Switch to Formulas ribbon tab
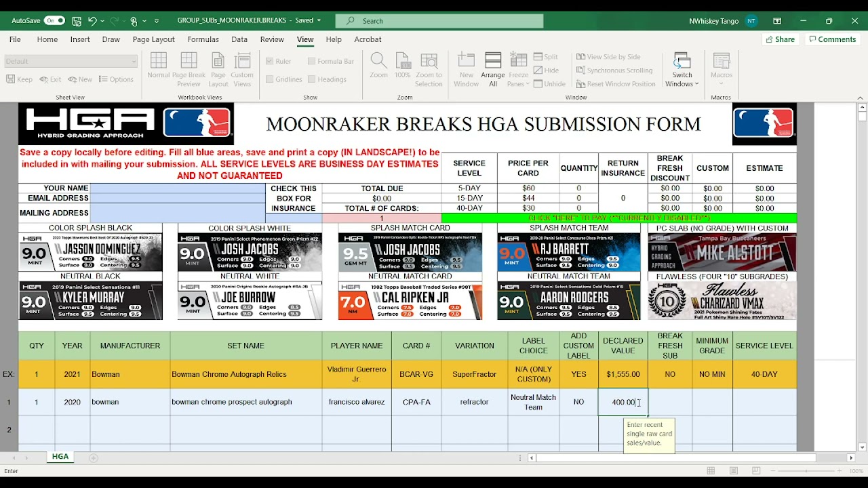Screen dimensions: 868x488 point(203,39)
